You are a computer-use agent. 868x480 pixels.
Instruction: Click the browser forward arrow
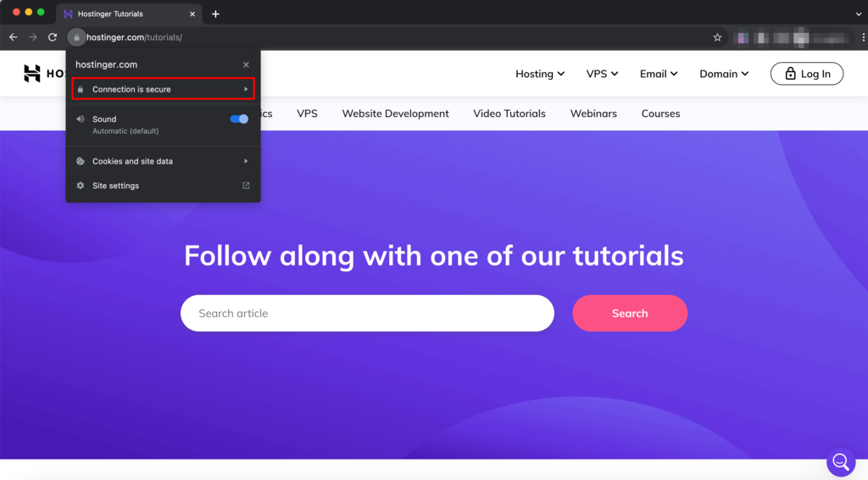(33, 37)
